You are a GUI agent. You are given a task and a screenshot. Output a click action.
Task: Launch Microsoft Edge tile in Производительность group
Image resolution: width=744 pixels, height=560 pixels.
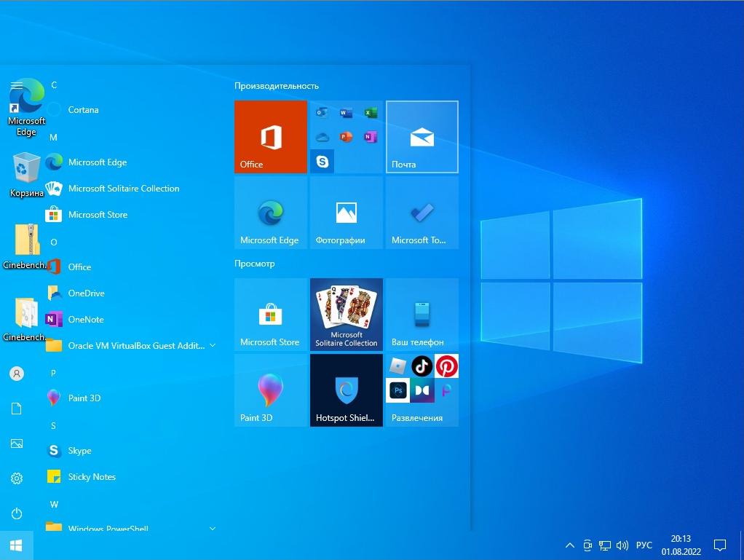pyautogui.click(x=271, y=213)
